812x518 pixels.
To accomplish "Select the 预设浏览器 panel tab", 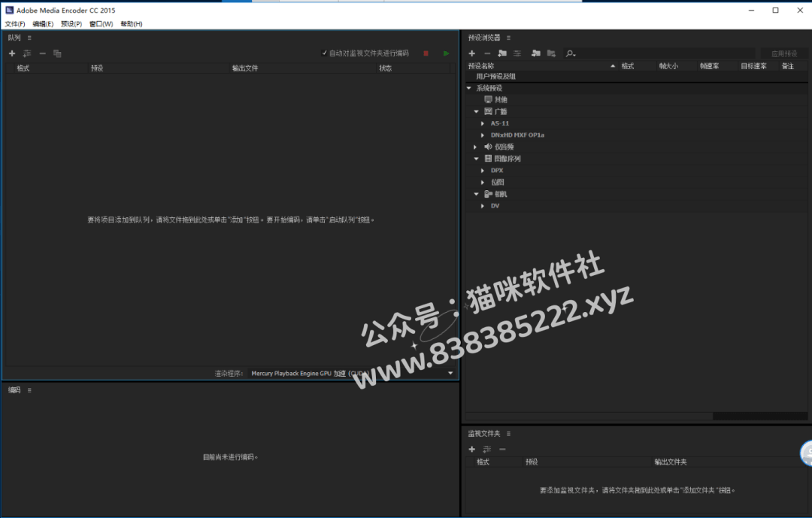I will (x=484, y=38).
